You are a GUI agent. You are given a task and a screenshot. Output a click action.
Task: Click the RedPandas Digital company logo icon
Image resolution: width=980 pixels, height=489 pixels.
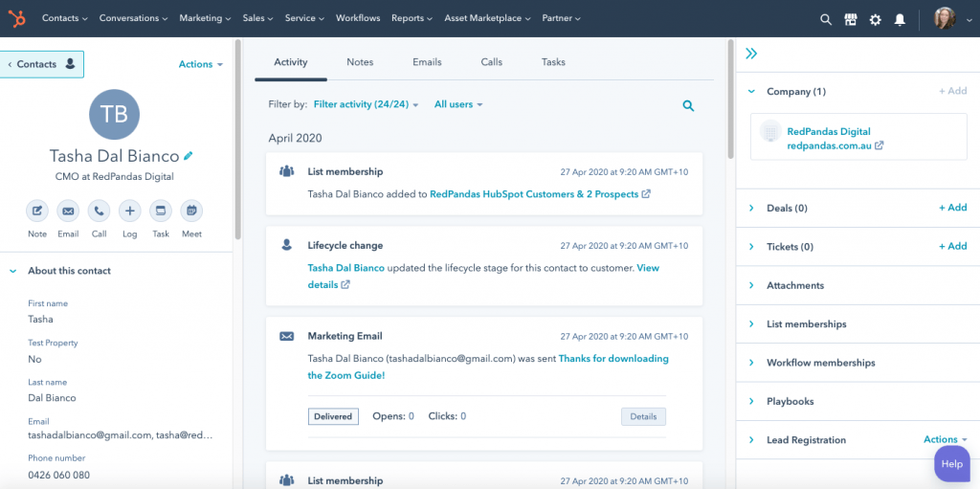(x=770, y=131)
